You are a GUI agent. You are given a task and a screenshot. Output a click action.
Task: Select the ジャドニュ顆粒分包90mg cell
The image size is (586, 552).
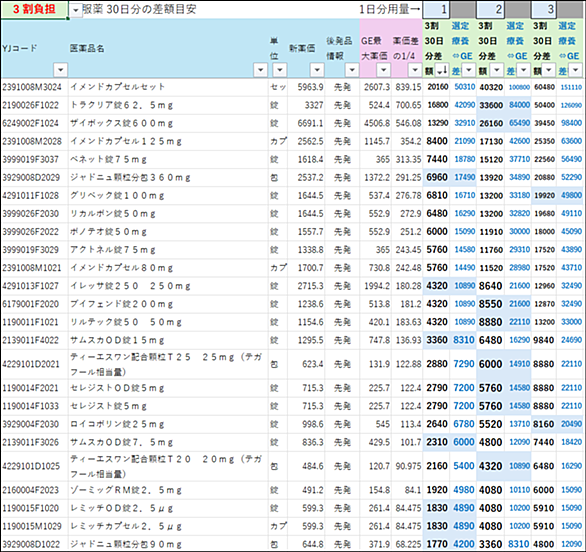(x=168, y=544)
